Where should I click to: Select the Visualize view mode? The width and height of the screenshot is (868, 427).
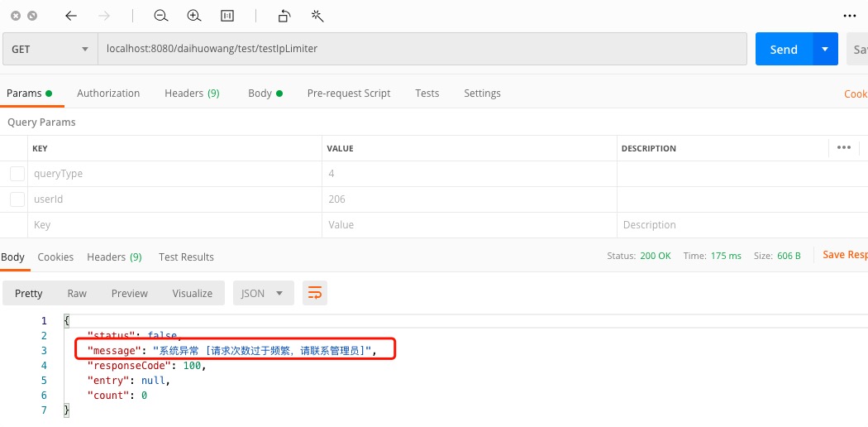click(x=192, y=293)
